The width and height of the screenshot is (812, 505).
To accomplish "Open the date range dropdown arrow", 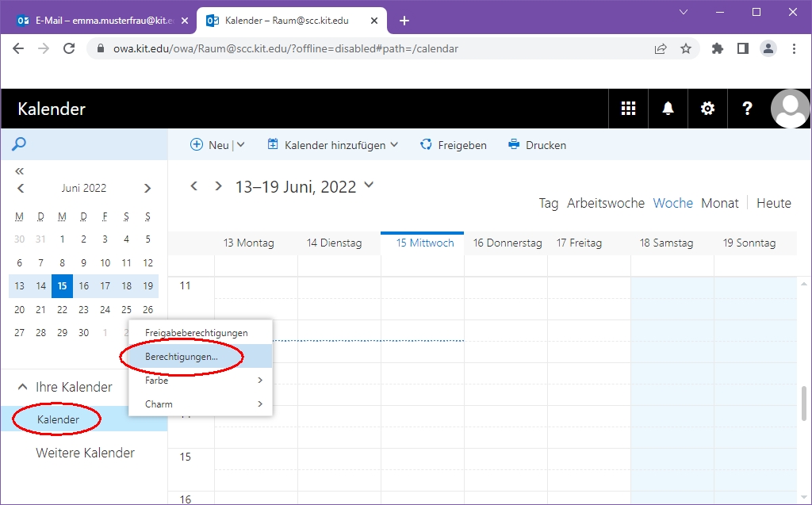I will (368, 186).
